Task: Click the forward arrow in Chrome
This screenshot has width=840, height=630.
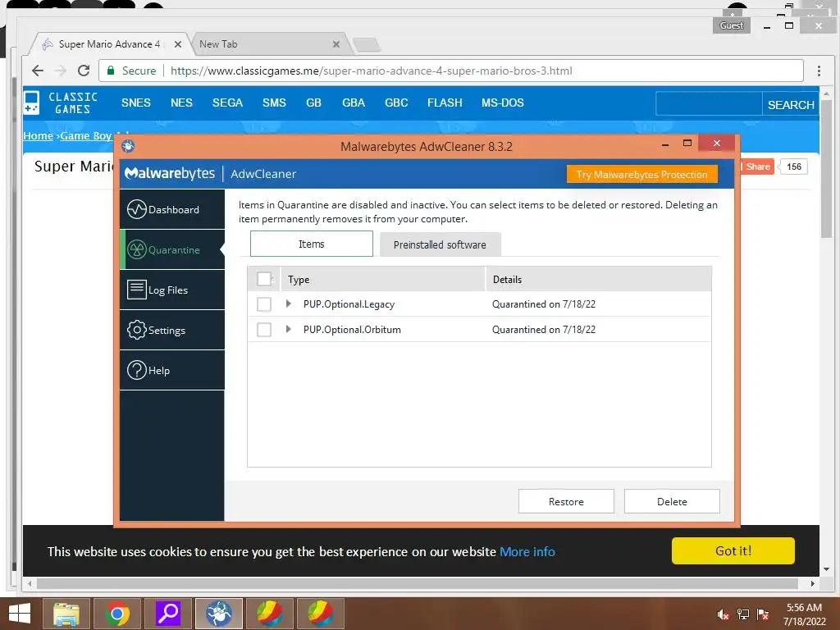Action: [x=61, y=71]
